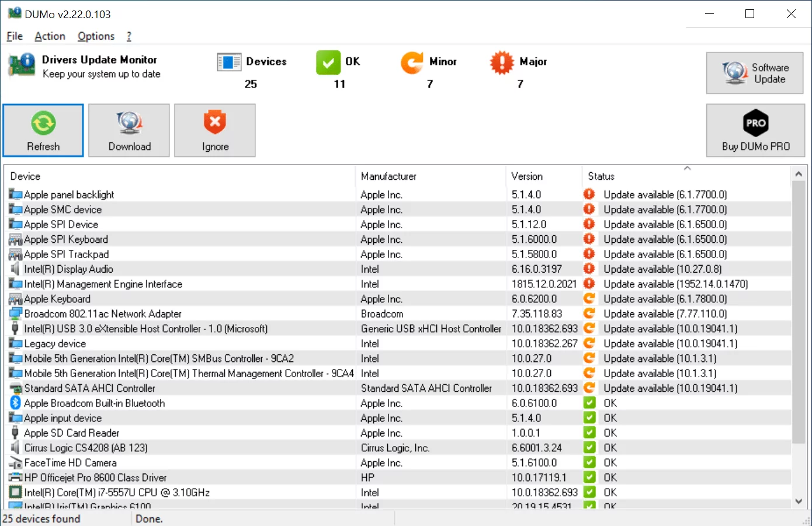Click '25 devices found' in status bar
This screenshot has width=812, height=526.
(x=41, y=518)
